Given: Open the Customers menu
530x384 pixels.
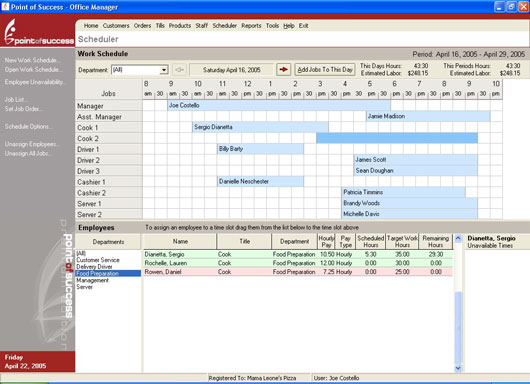Looking at the screenshot, I should coord(116,26).
